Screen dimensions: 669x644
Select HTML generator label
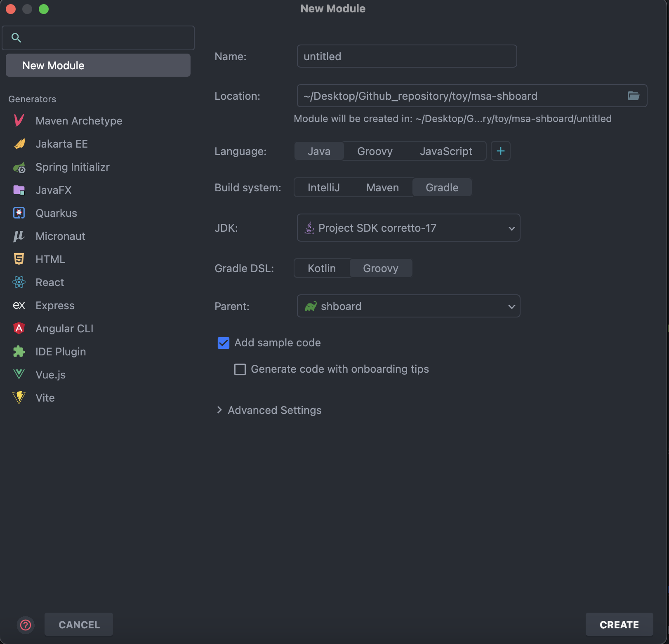pos(50,259)
